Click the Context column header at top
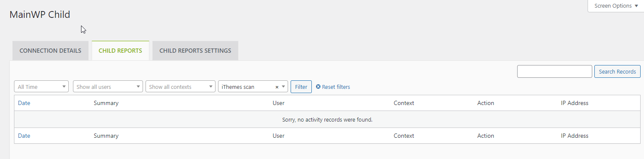The height and width of the screenshot is (159, 644). click(x=404, y=103)
